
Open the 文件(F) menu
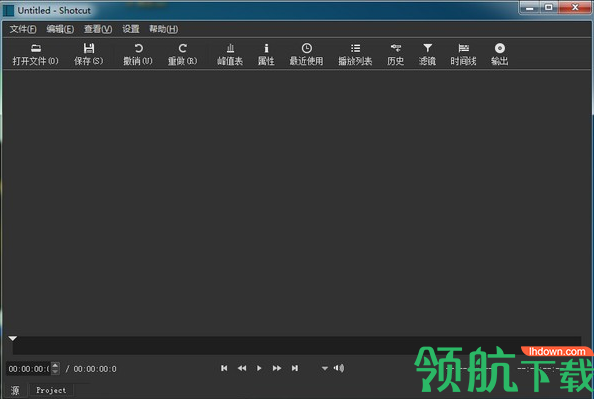click(23, 29)
